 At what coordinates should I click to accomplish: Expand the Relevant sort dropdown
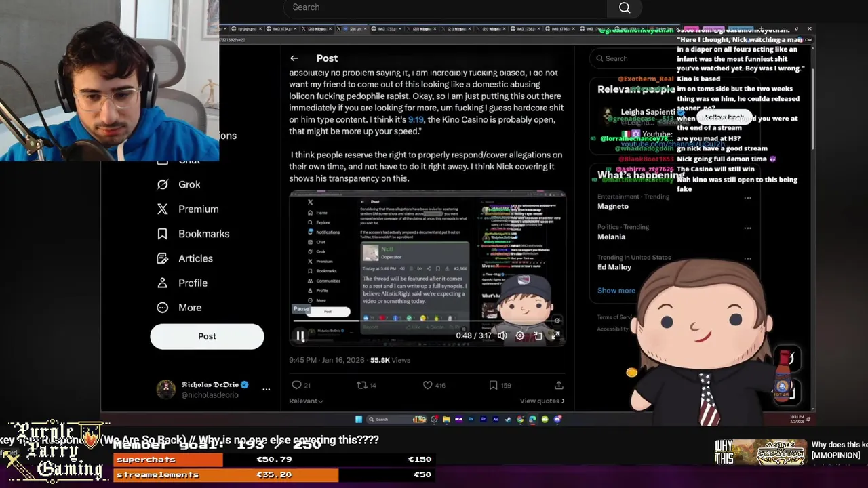click(306, 401)
